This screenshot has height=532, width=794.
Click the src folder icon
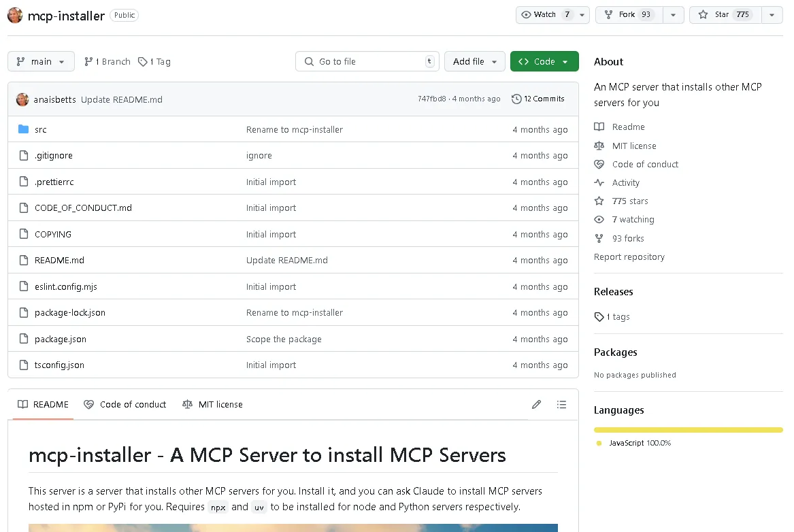[23, 129]
